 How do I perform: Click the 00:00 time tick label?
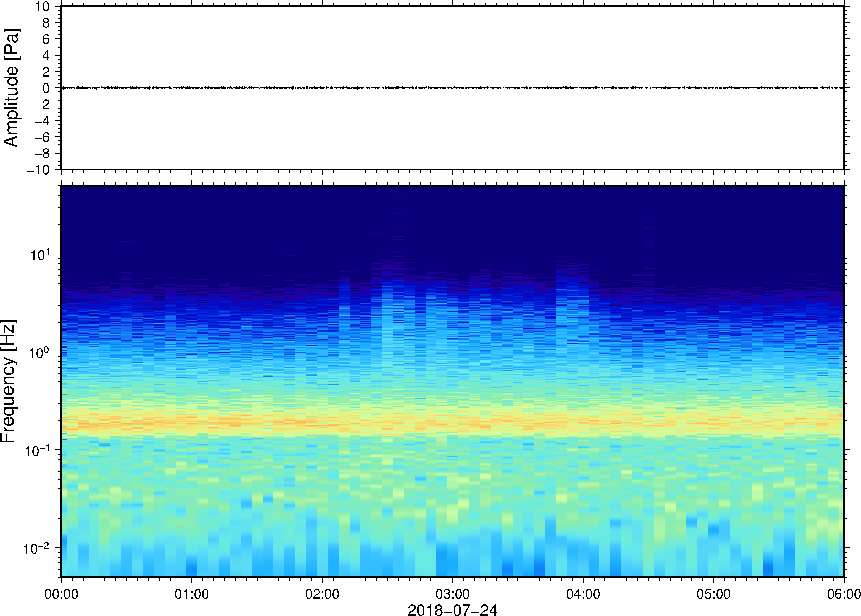tap(61, 594)
